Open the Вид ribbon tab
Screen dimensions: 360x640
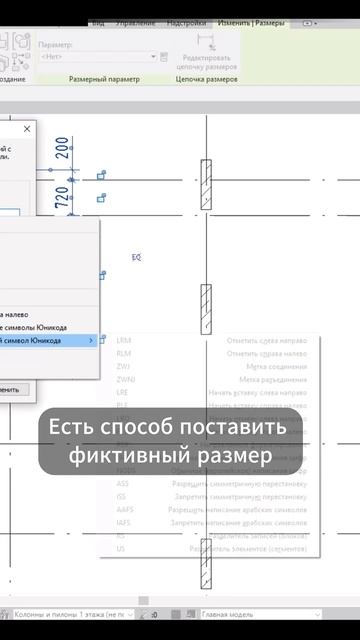[x=98, y=23]
